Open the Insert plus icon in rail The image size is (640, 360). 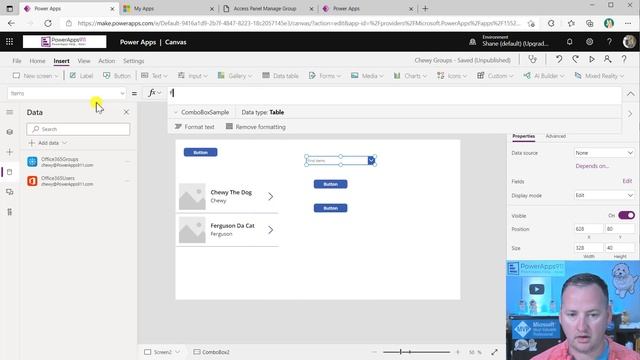9,152
